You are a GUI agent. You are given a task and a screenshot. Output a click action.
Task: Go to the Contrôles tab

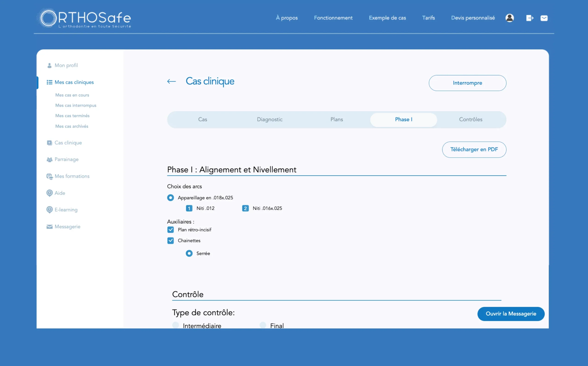[471, 119]
